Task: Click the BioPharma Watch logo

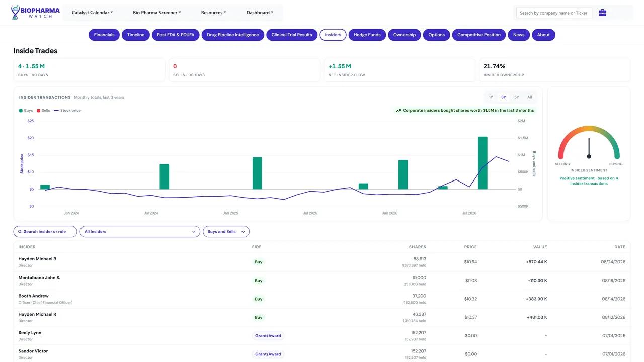Action: [x=35, y=13]
